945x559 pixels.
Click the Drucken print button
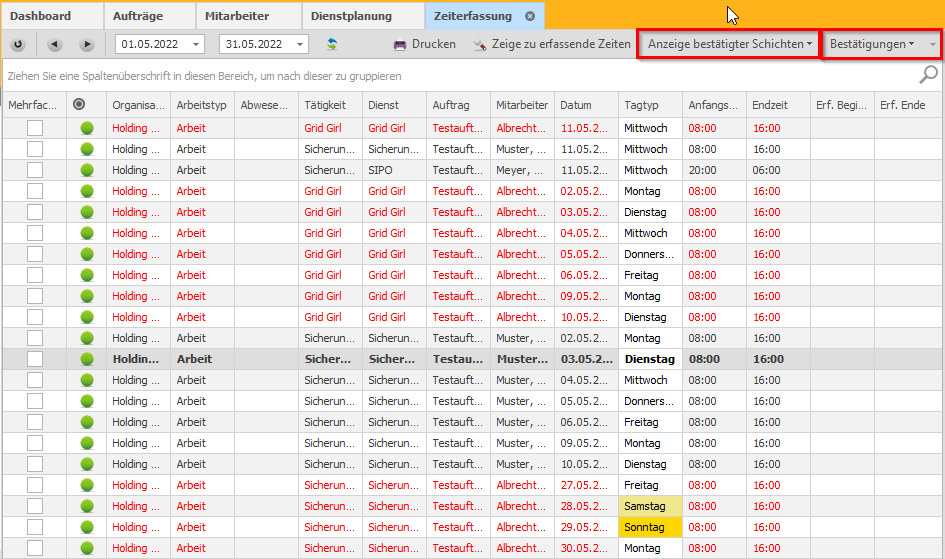[424, 44]
